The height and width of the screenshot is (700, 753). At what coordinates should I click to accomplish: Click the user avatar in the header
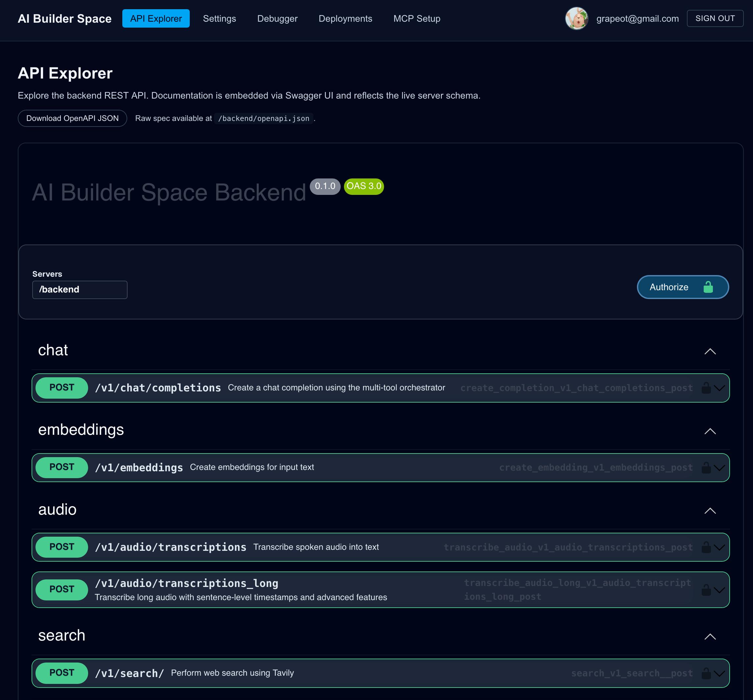pos(576,18)
